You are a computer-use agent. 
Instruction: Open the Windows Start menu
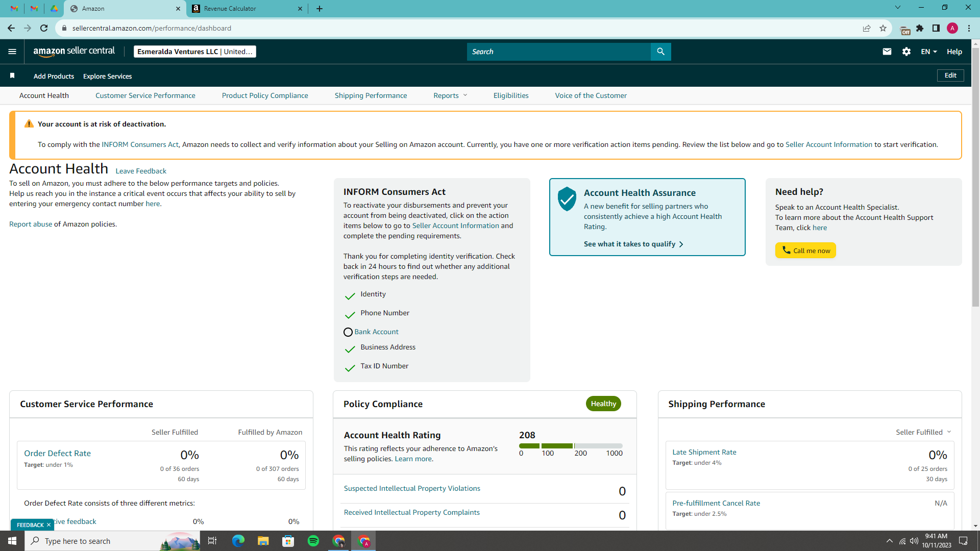12,541
